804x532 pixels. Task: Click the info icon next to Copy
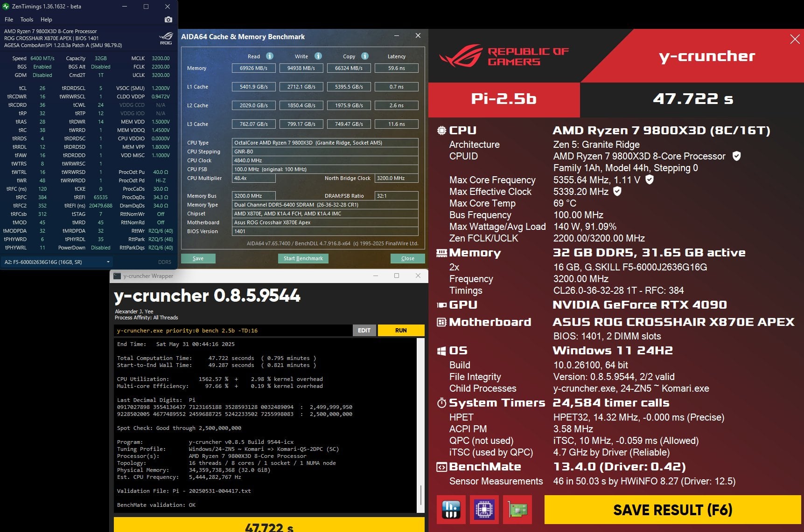365,56
